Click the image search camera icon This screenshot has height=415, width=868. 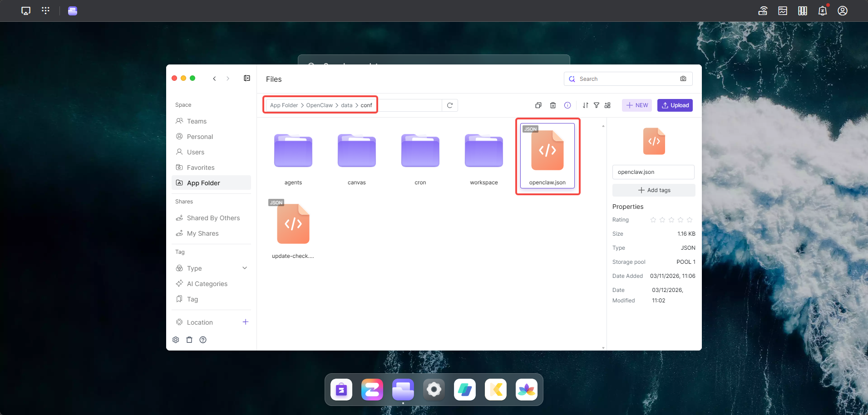coord(683,79)
